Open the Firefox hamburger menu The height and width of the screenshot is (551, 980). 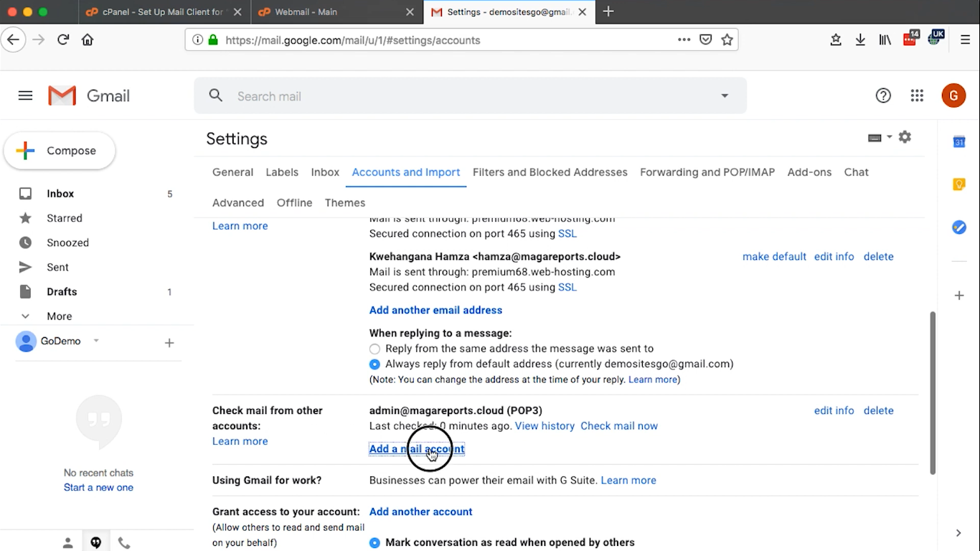965,40
